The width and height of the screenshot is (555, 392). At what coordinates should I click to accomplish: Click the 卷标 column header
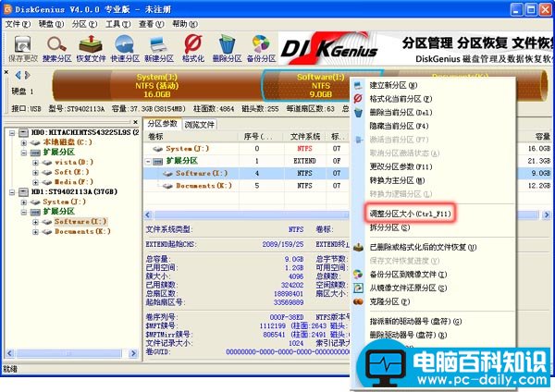(x=191, y=137)
